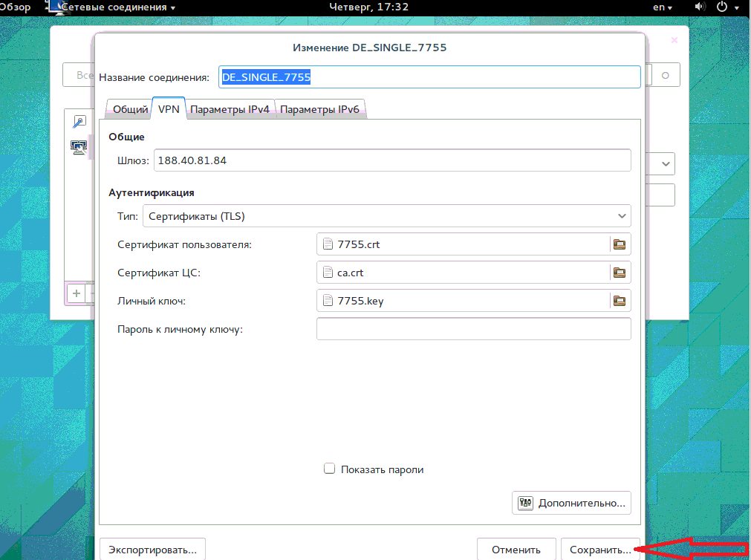Image resolution: width=751 pixels, height=560 pixels.
Task: Open the power menu icon
Action: pyautogui.click(x=726, y=7)
